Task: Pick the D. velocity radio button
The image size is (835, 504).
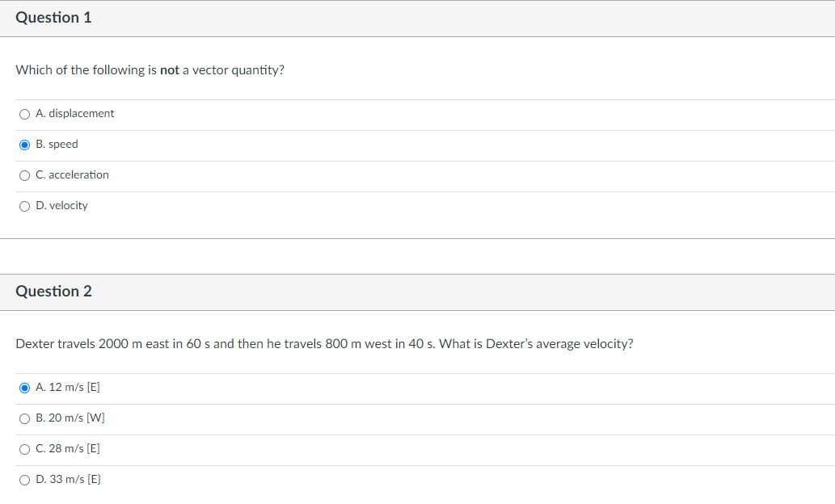Action: coord(24,207)
